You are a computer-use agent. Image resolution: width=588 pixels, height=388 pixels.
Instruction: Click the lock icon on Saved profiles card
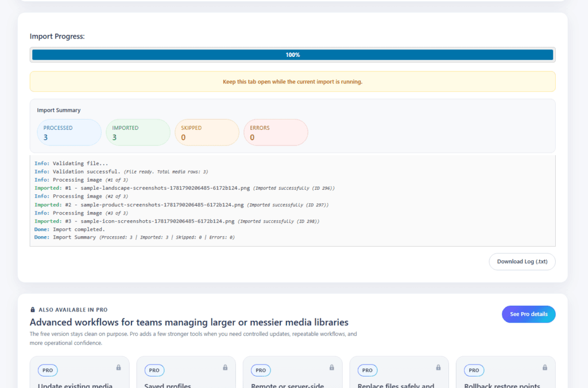click(x=225, y=367)
